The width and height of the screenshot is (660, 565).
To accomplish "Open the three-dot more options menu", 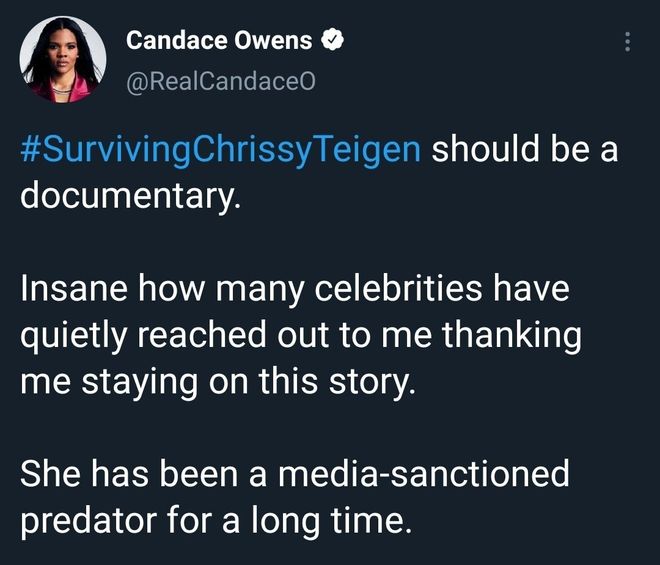I will (627, 42).
